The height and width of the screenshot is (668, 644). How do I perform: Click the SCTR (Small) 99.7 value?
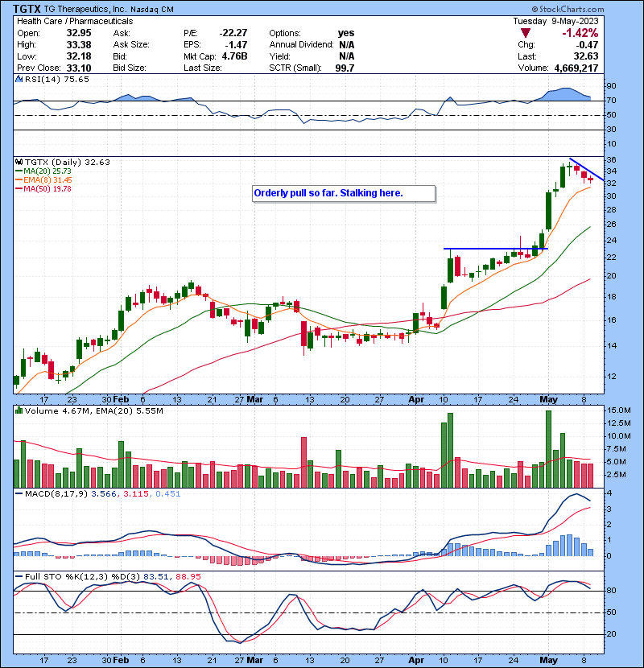click(345, 68)
